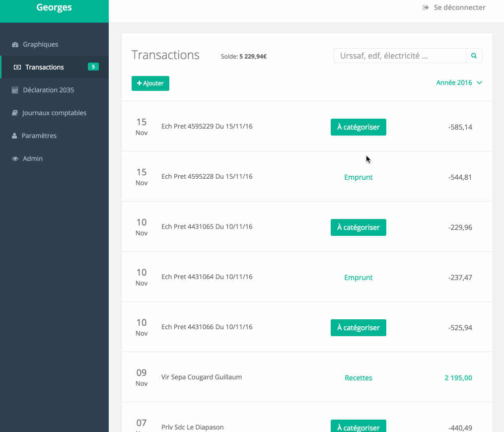Click the book icon beside Journaux comptables
504x432 pixels.
[x=15, y=113]
